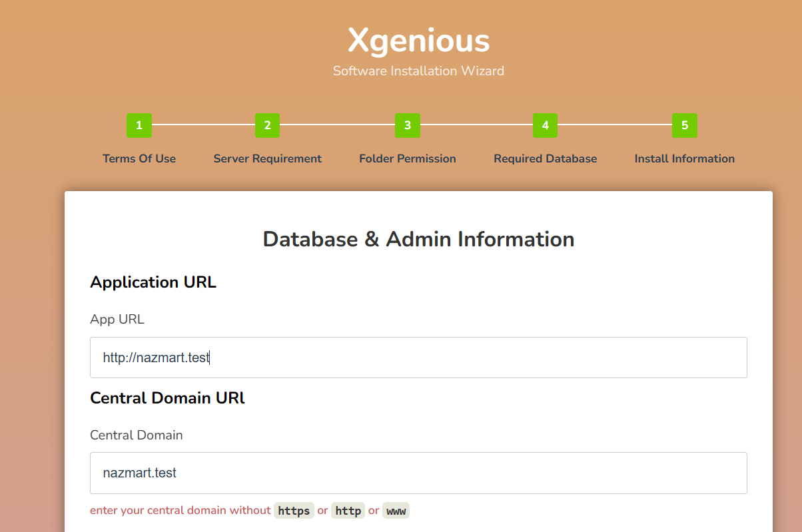Click the https badge in the hint text
The width and height of the screenshot is (802, 532).
(x=294, y=510)
